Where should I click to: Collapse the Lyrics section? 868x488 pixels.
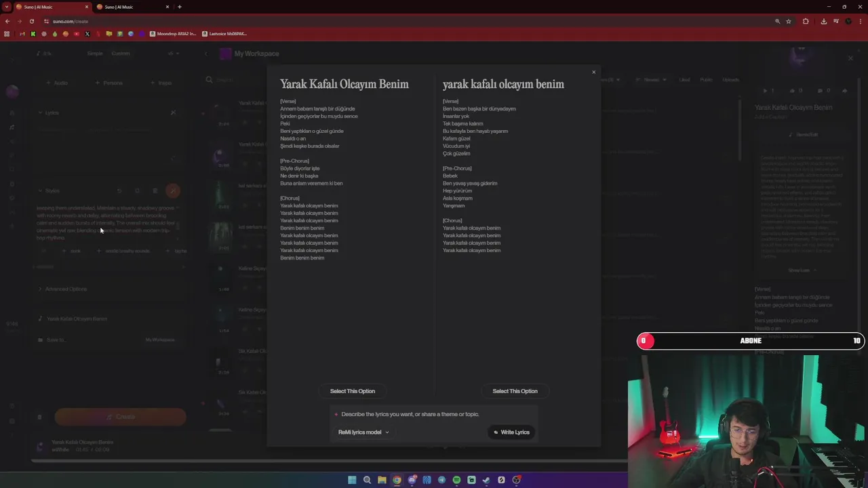[x=49, y=113]
